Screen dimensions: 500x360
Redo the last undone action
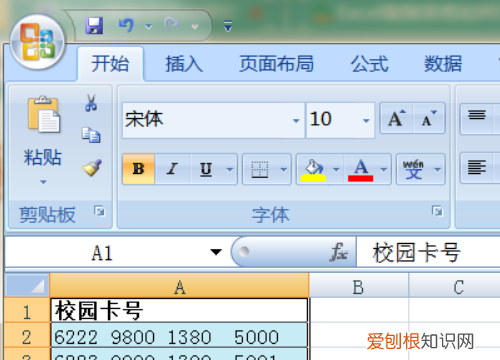click(172, 25)
